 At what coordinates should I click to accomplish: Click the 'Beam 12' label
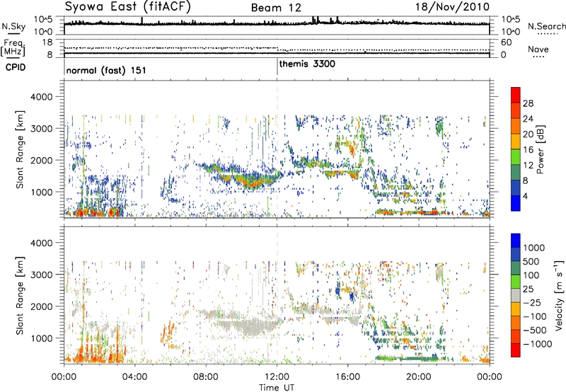click(276, 8)
